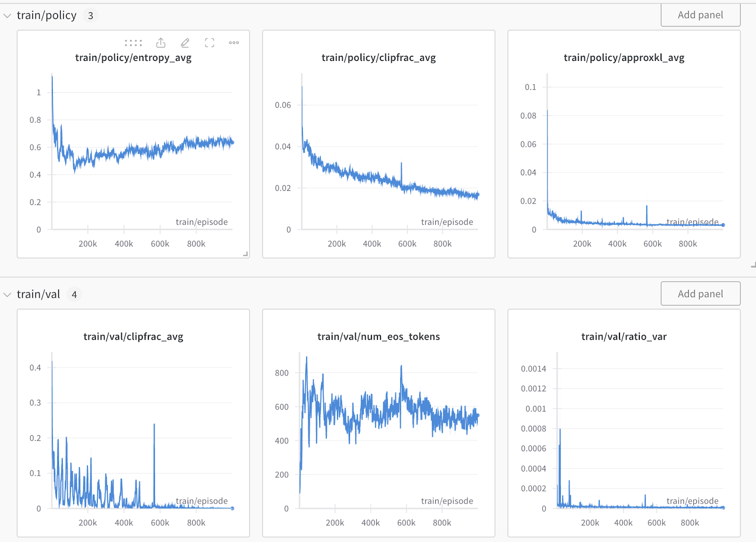756x542 pixels.
Task: Click resize corner handle of entropy_avg panel
Action: pyautogui.click(x=245, y=254)
